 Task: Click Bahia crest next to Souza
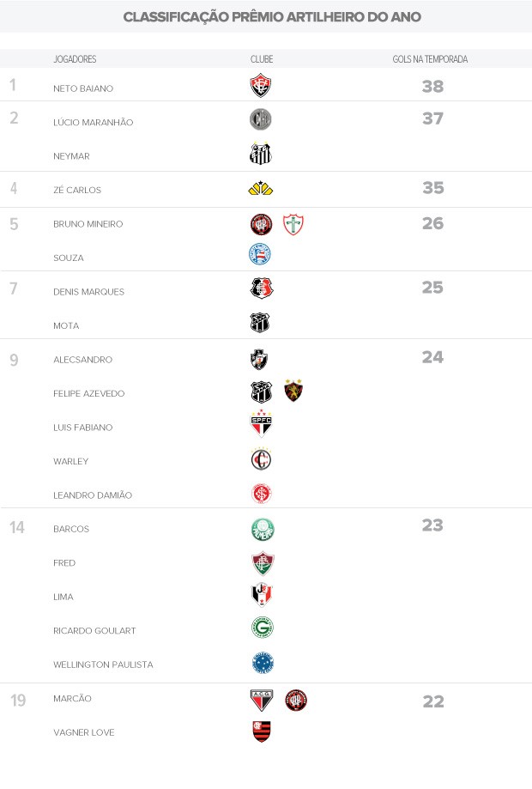tap(261, 254)
